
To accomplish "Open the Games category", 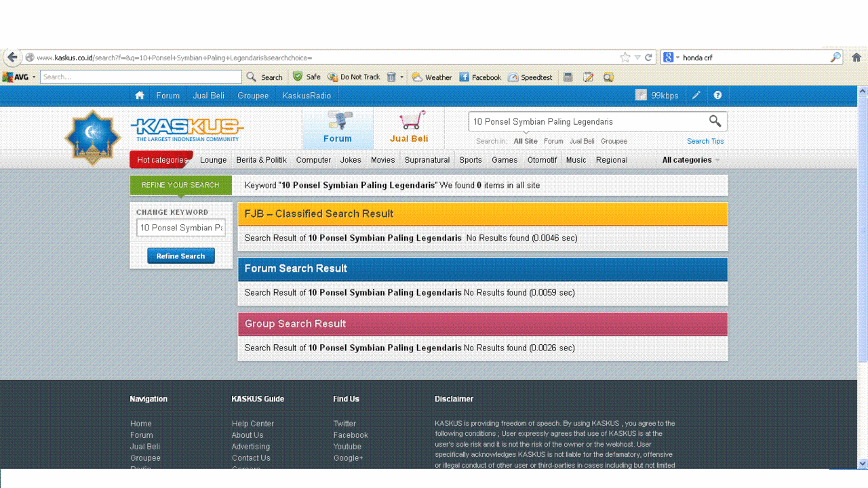I will point(505,160).
